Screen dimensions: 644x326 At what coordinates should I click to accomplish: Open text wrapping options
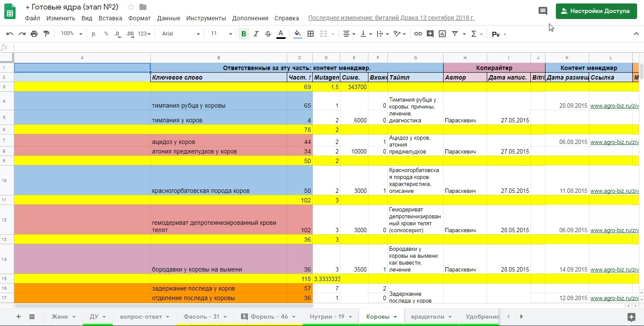pos(383,34)
